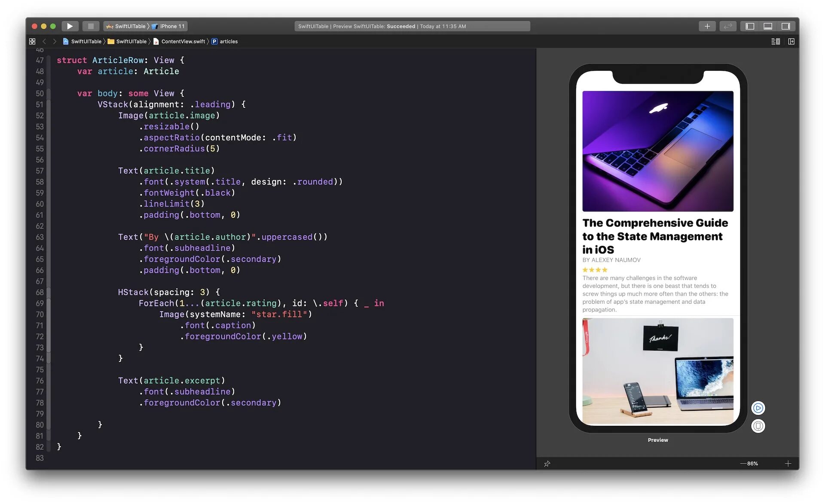This screenshot has height=504, width=825.
Task: Click the Stop button in the toolbar
Action: (91, 26)
